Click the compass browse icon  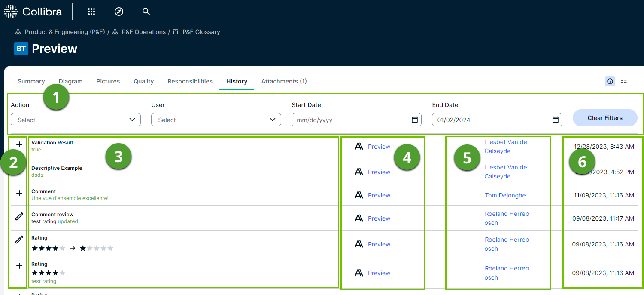(x=119, y=12)
